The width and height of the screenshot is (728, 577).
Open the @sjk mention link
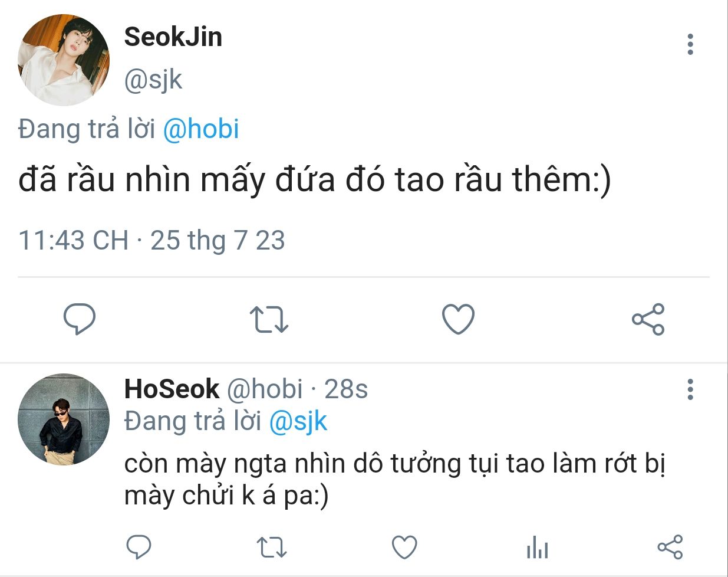click(298, 421)
